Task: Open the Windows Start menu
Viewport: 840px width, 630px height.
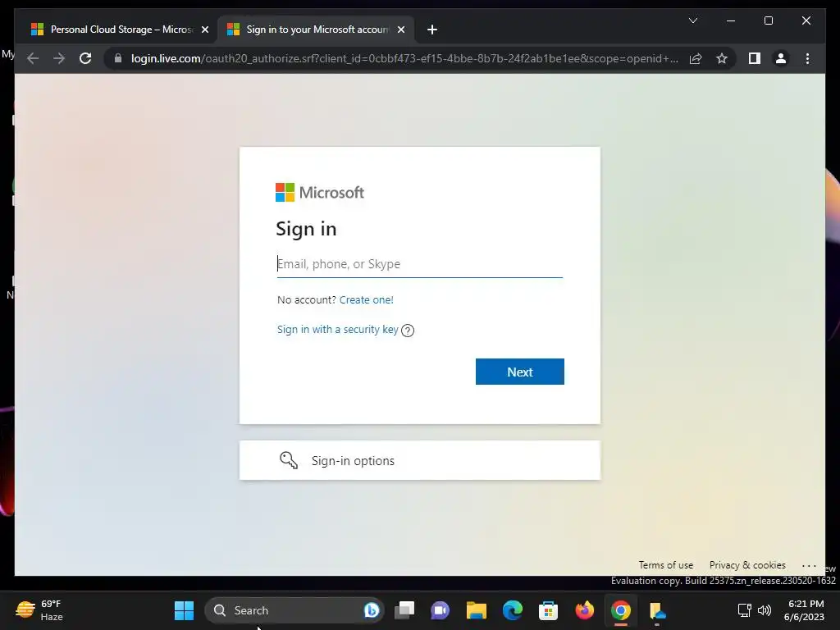Action: click(x=185, y=610)
